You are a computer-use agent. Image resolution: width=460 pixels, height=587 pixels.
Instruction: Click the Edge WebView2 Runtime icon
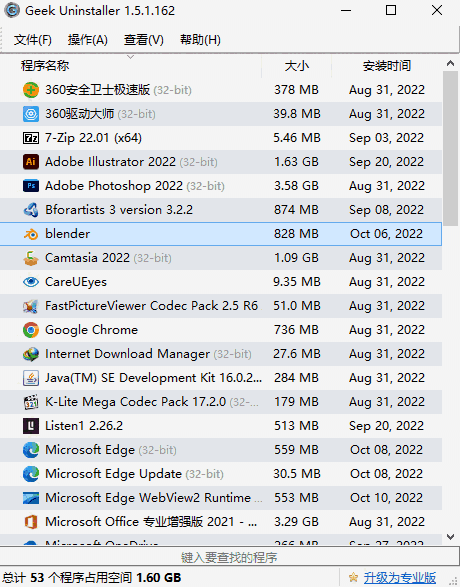tap(31, 498)
